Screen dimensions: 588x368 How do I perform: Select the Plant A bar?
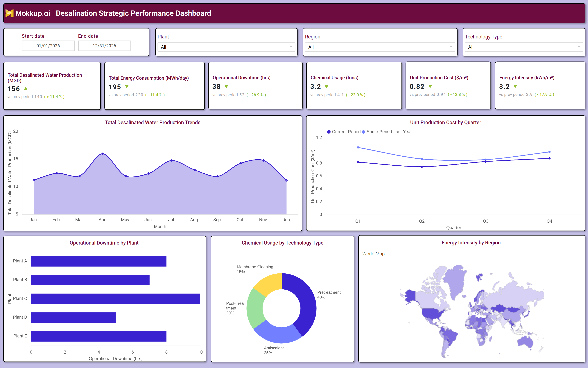pos(99,261)
